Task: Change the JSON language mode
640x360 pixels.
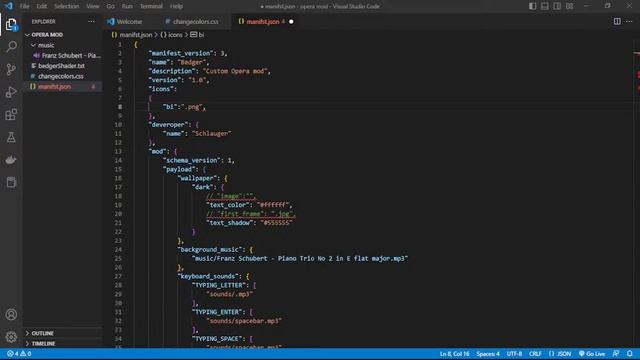Action: tap(560, 353)
